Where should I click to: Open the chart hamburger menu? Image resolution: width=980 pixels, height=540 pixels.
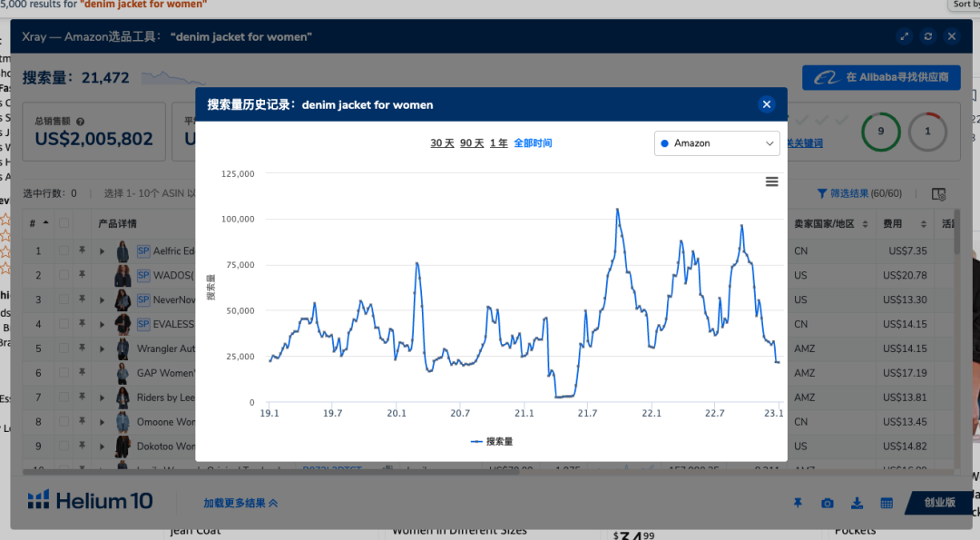pyautogui.click(x=772, y=182)
